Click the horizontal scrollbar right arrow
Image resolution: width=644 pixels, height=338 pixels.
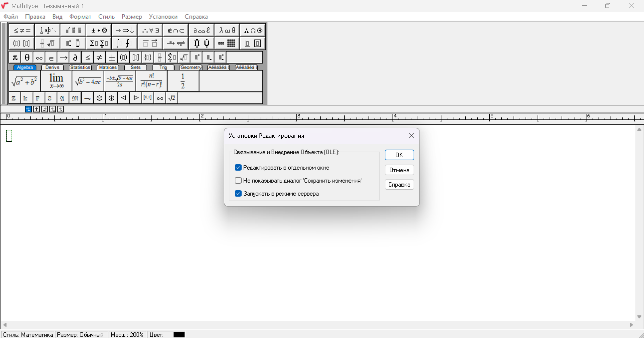pos(631,325)
